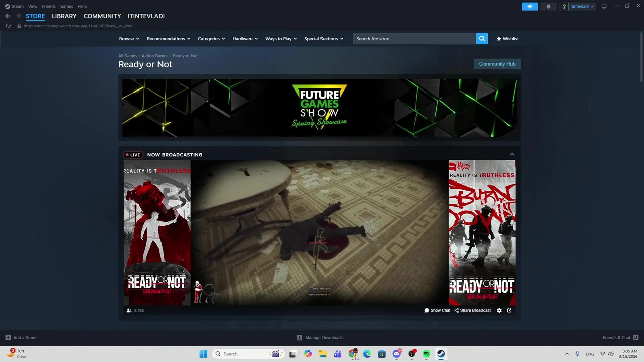Open the notifications bell
The image size is (644, 362).
[x=548, y=6]
